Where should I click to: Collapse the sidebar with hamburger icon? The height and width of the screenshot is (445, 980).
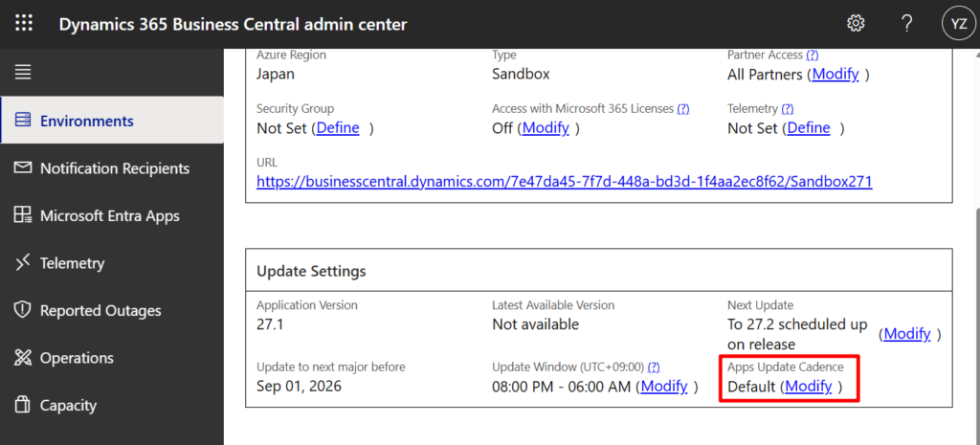point(23,73)
